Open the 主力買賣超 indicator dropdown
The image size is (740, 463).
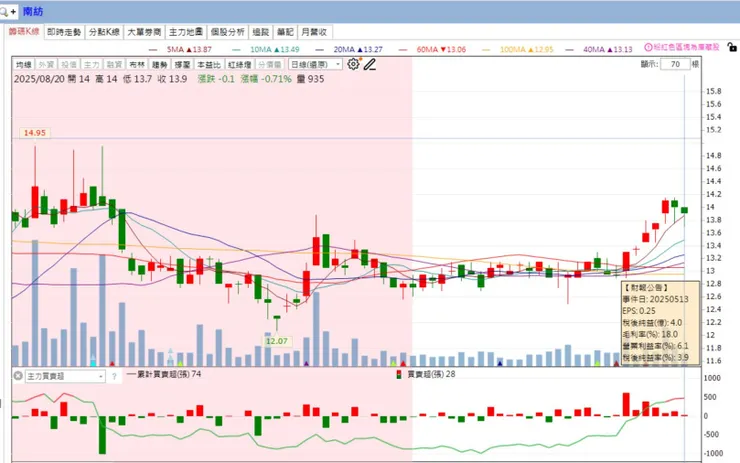(x=65, y=376)
